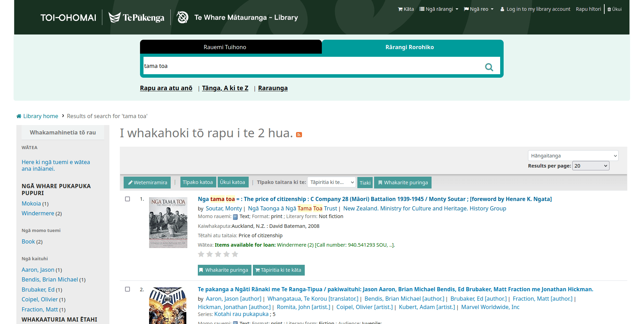Viewport: 644px width, 324px height.
Task: Open Whangataua, Te Korou translator link
Action: pos(313,299)
